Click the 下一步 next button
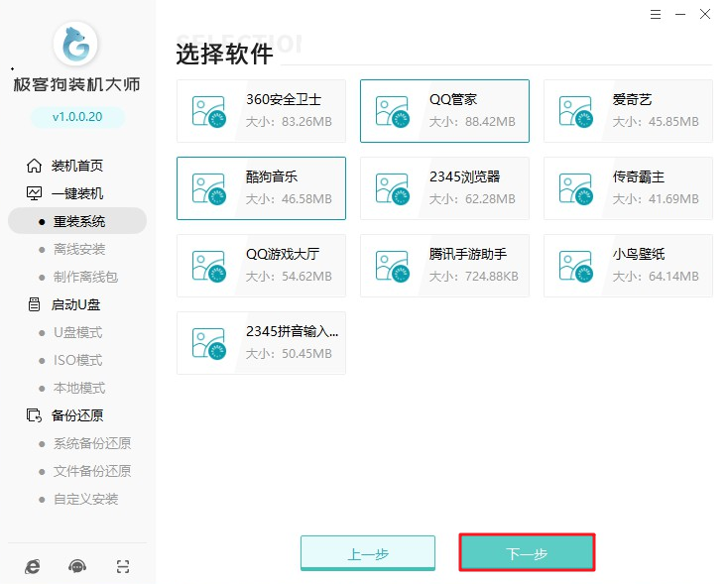728x584 pixels. point(527,553)
